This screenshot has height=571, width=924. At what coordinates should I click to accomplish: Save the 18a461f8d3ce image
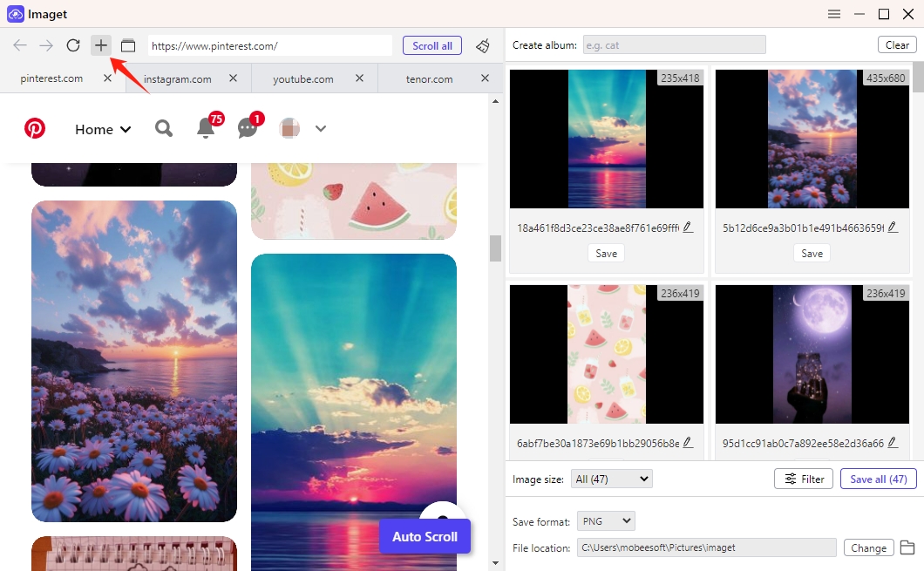point(607,254)
